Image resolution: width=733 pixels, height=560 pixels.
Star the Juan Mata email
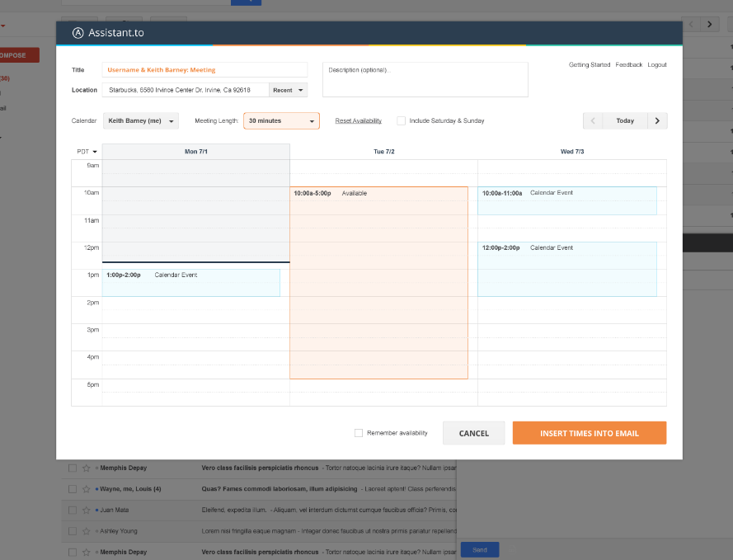[x=86, y=510]
